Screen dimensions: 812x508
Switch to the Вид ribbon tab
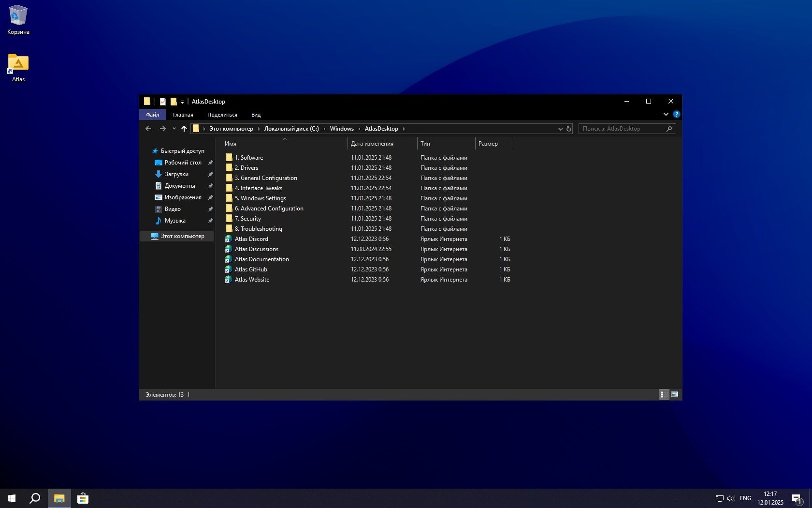click(256, 115)
